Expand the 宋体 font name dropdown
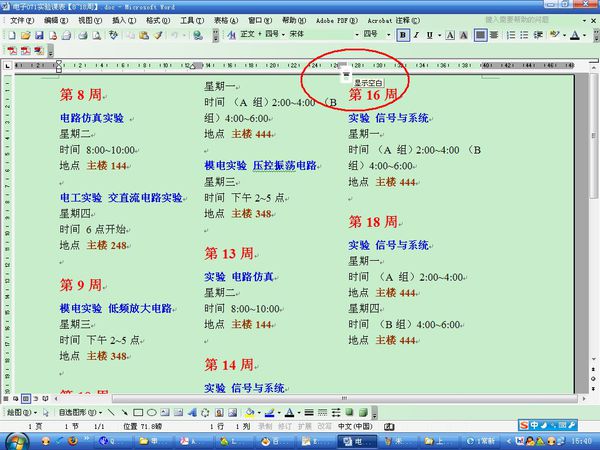The width and height of the screenshot is (600, 450). pos(357,34)
